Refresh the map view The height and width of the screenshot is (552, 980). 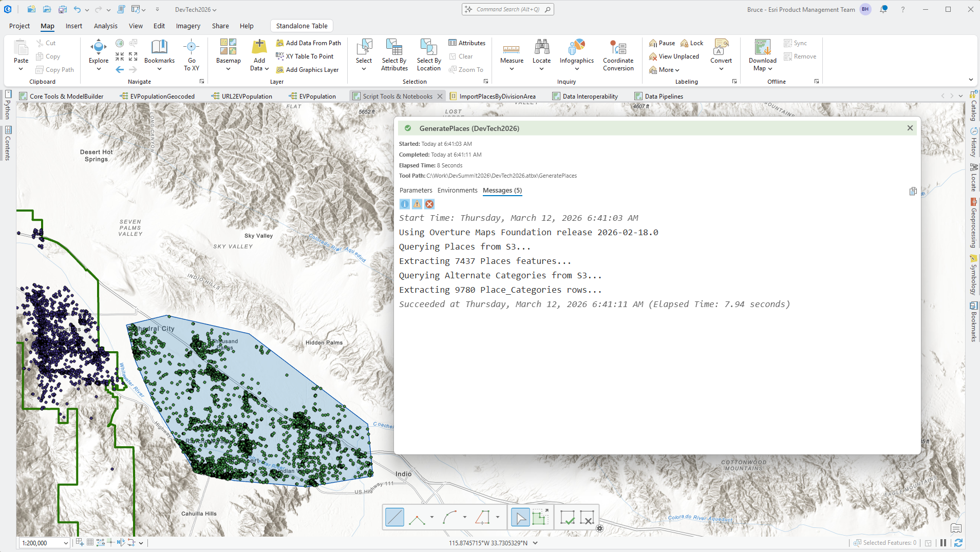coord(958,543)
